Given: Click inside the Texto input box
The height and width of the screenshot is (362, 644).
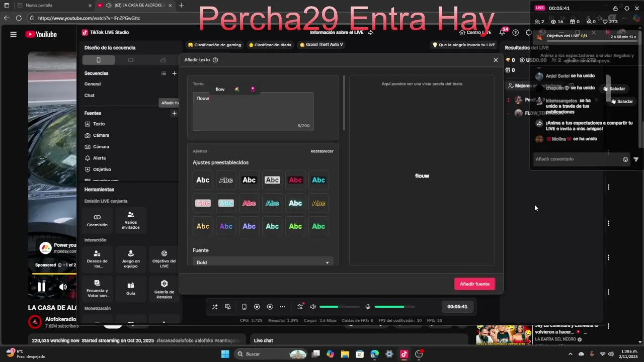Looking at the screenshot, I should [253, 111].
